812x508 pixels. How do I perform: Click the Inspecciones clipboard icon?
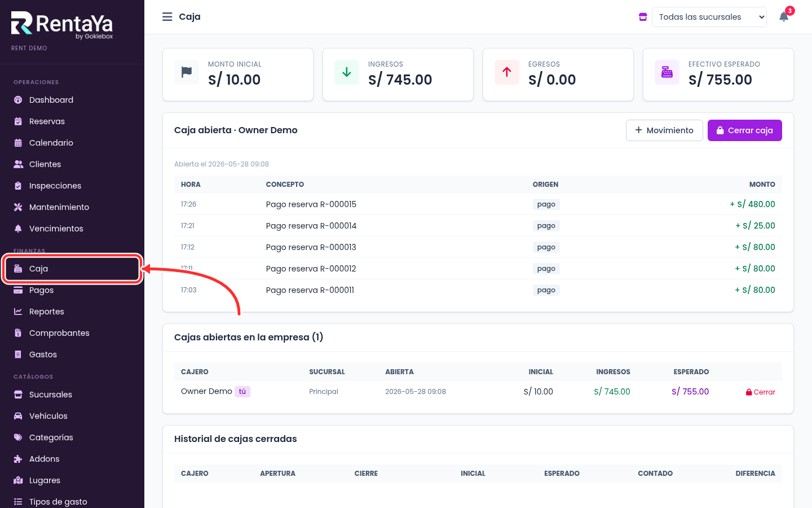coord(18,186)
